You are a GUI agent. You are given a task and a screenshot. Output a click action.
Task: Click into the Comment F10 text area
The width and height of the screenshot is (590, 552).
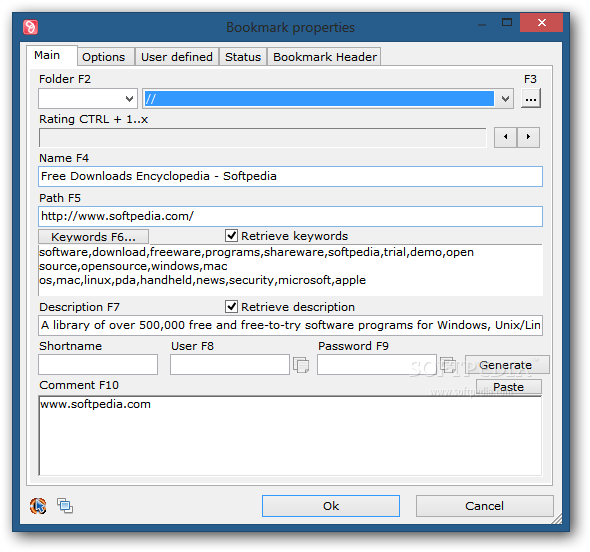click(x=290, y=435)
